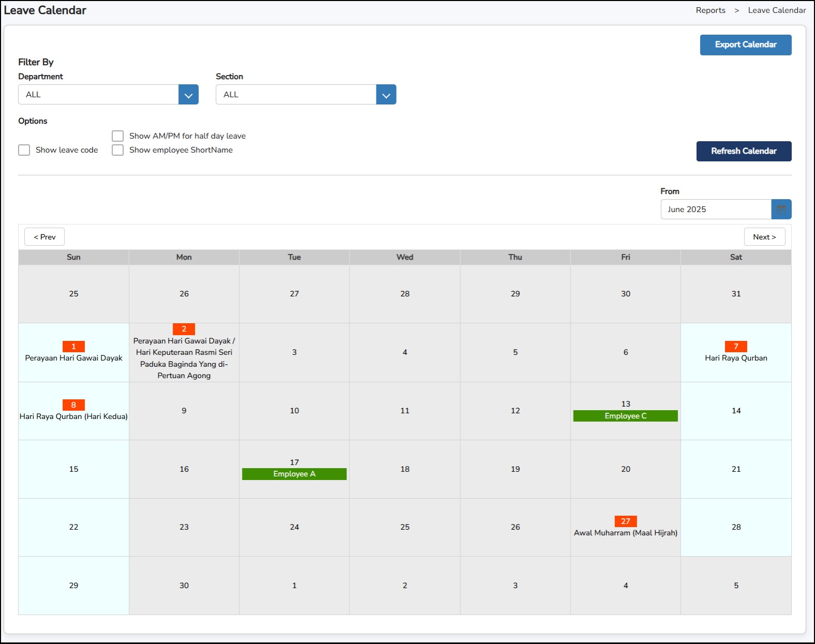815x644 pixels.
Task: Click the orange badge for Awal Muharram
Action: click(625, 521)
